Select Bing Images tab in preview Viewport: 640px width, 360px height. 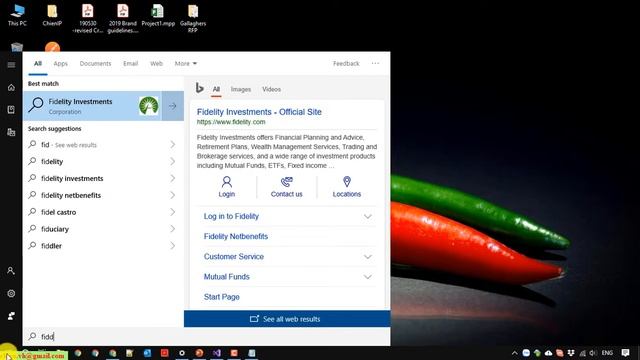241,89
